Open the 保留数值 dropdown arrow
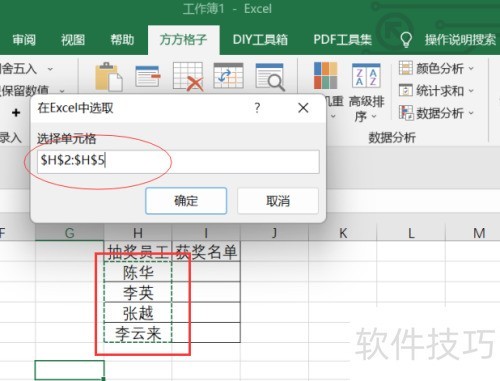The width and height of the screenshot is (500, 381). (62, 91)
